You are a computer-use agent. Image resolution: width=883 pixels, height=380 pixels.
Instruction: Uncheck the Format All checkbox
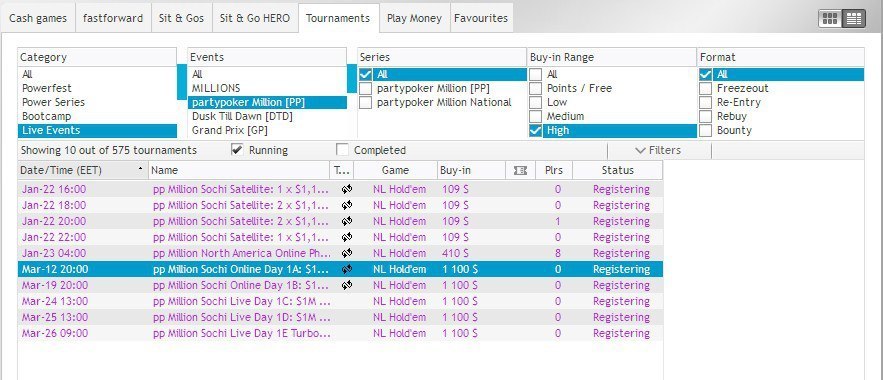pyautogui.click(x=706, y=74)
